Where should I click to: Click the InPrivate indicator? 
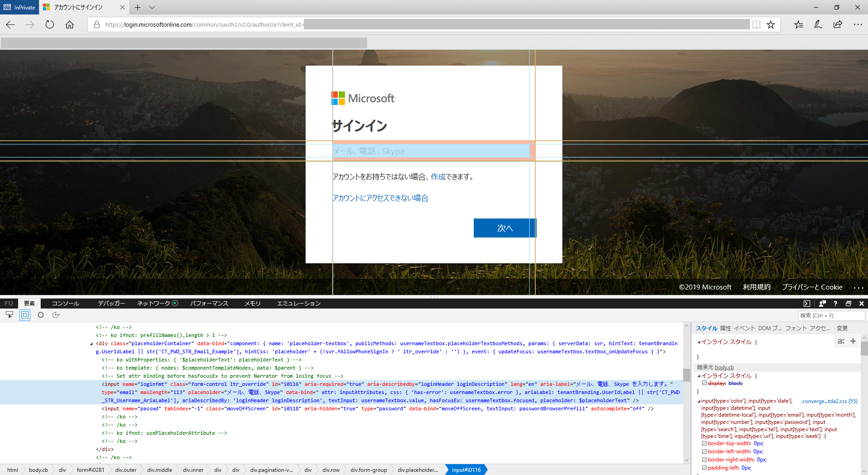pos(19,7)
